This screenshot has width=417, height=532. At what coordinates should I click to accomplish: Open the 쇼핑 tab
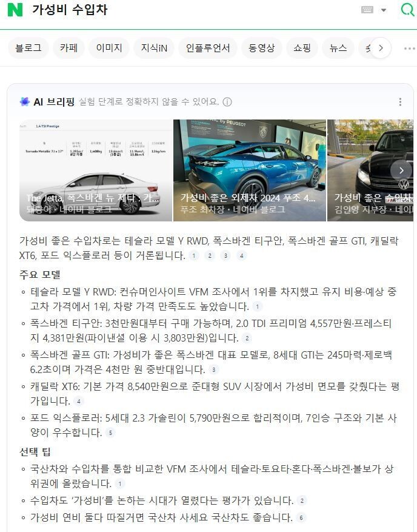pyautogui.click(x=302, y=48)
